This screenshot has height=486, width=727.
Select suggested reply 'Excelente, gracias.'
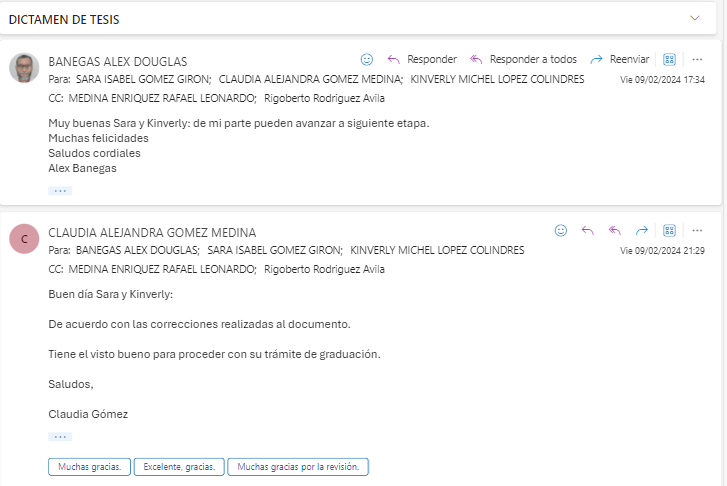(x=179, y=466)
